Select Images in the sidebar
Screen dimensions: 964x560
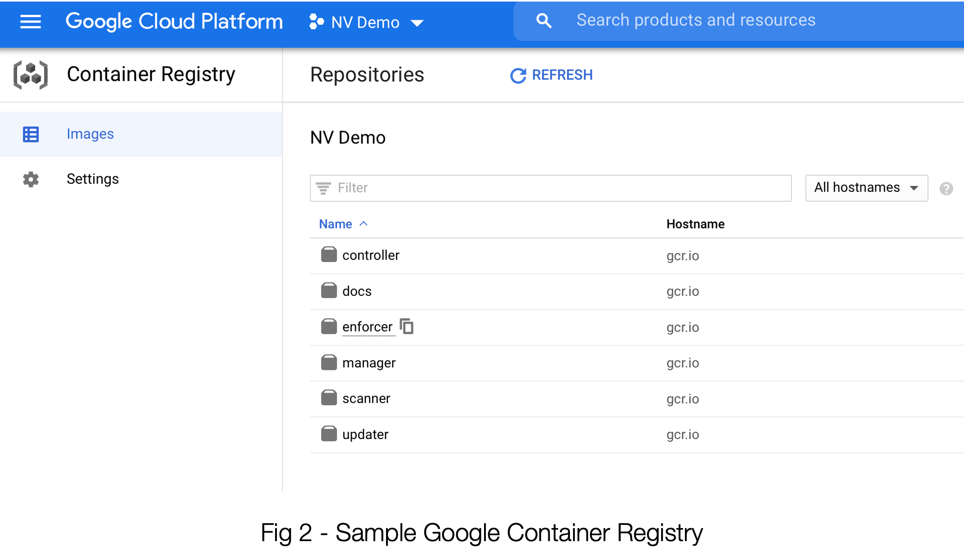(90, 134)
